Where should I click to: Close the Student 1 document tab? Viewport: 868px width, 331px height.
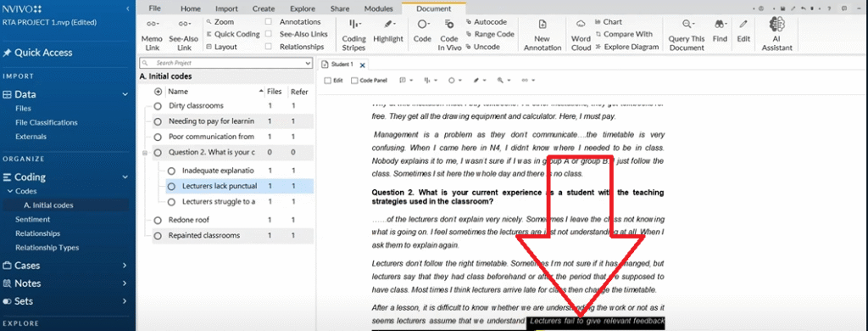coord(363,65)
